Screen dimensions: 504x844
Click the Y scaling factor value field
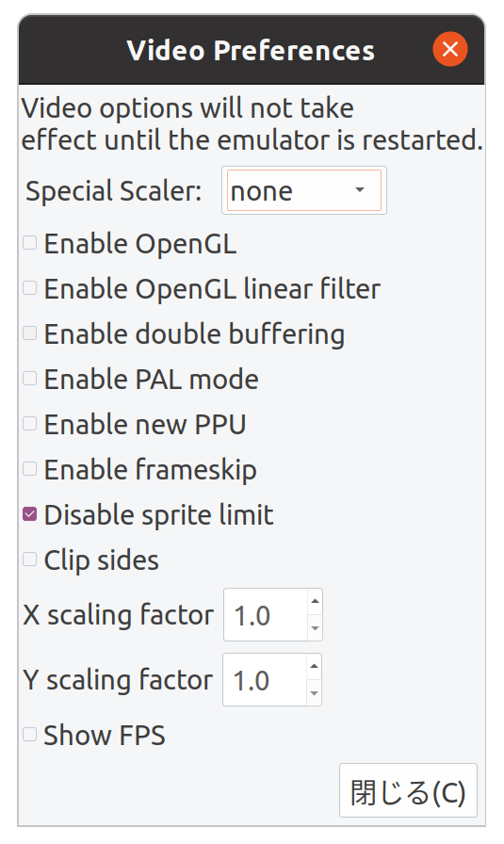(265, 680)
